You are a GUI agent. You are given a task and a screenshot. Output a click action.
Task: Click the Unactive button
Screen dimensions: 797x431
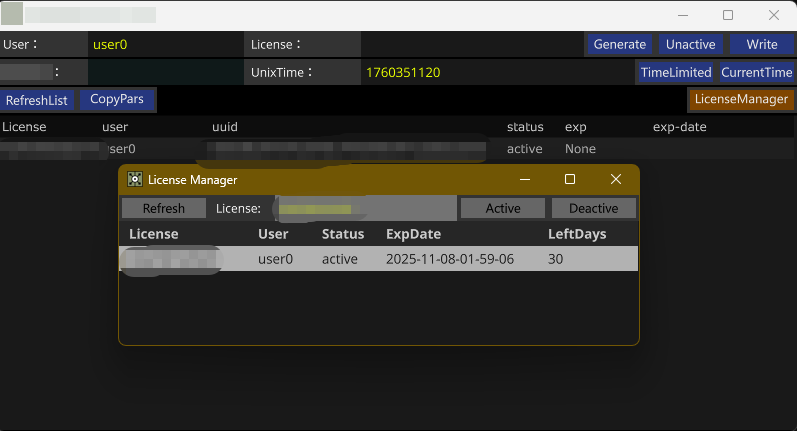tap(690, 45)
